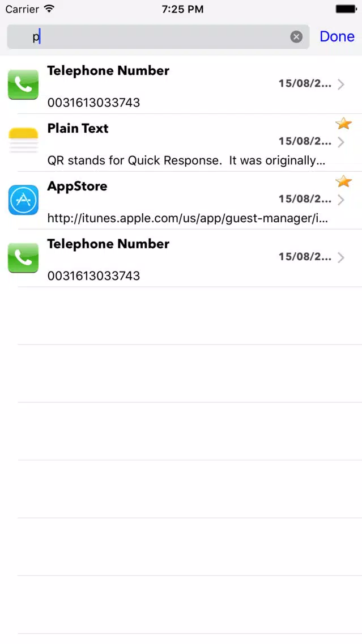Tap the phone icon of last Telephone Number entry
This screenshot has height=644, width=362.
[x=23, y=258]
